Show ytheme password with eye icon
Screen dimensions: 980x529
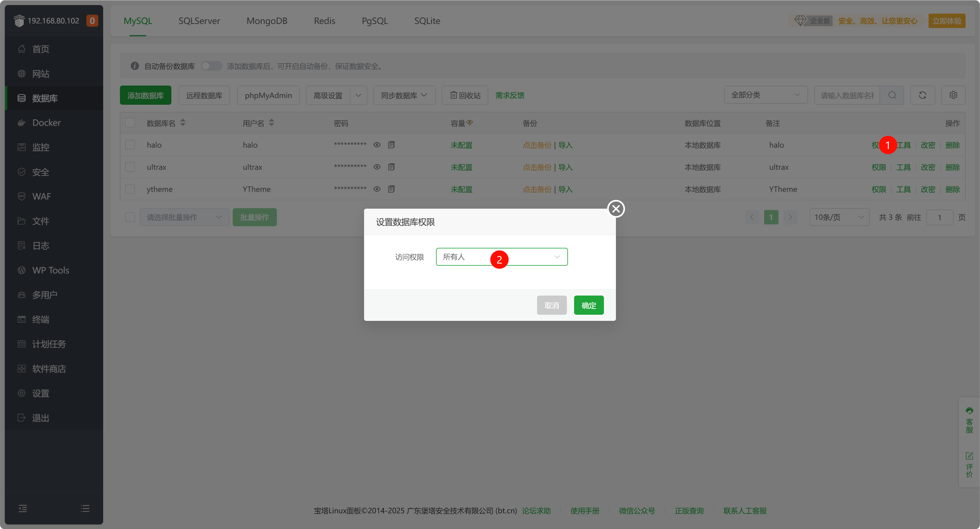click(x=377, y=189)
